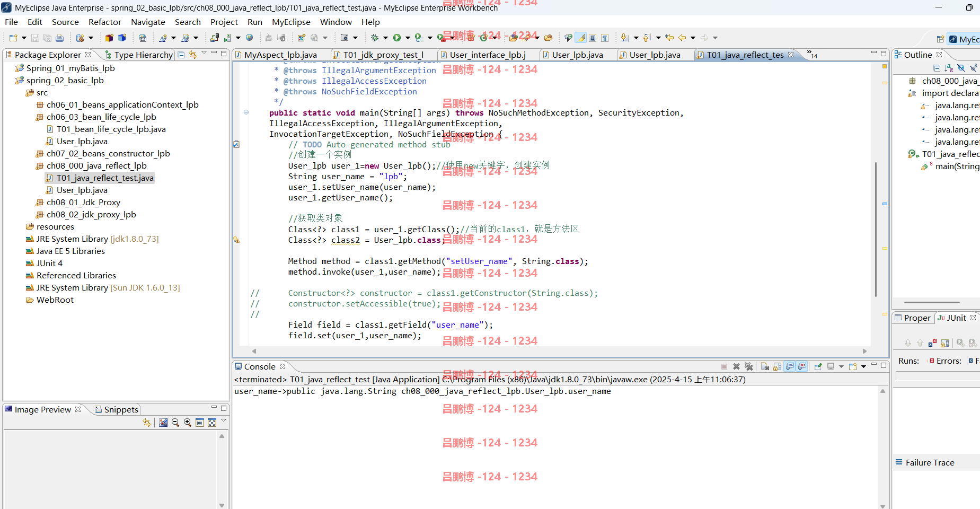Click Remove All Terminated Launches icon
This screenshot has width=980, height=509.
[748, 366]
